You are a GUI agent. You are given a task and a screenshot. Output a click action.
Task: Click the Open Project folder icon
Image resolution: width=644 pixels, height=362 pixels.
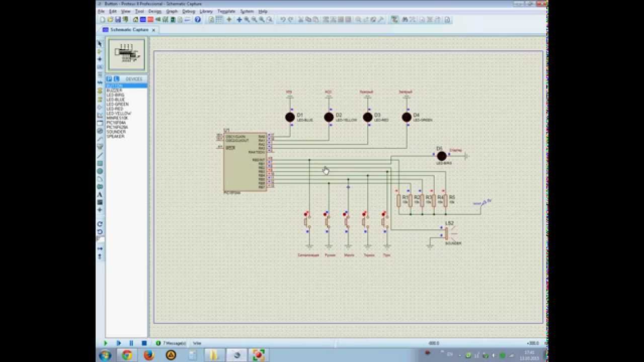[111, 20]
